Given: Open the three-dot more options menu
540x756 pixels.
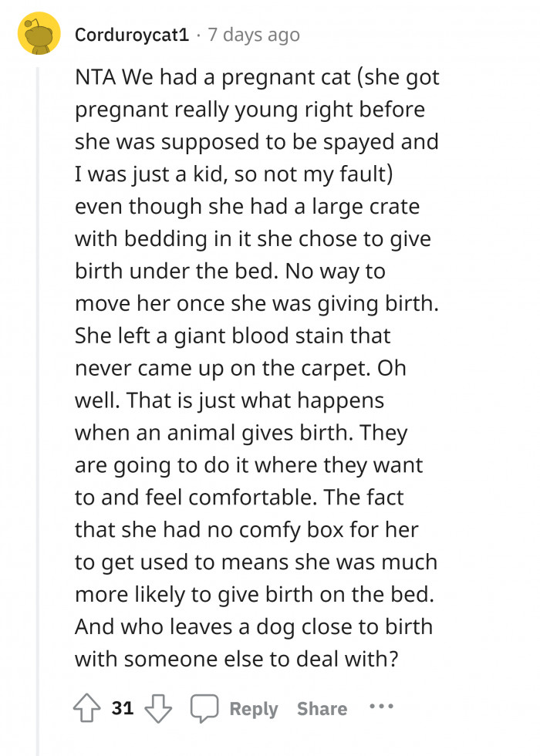Looking at the screenshot, I should (x=382, y=708).
